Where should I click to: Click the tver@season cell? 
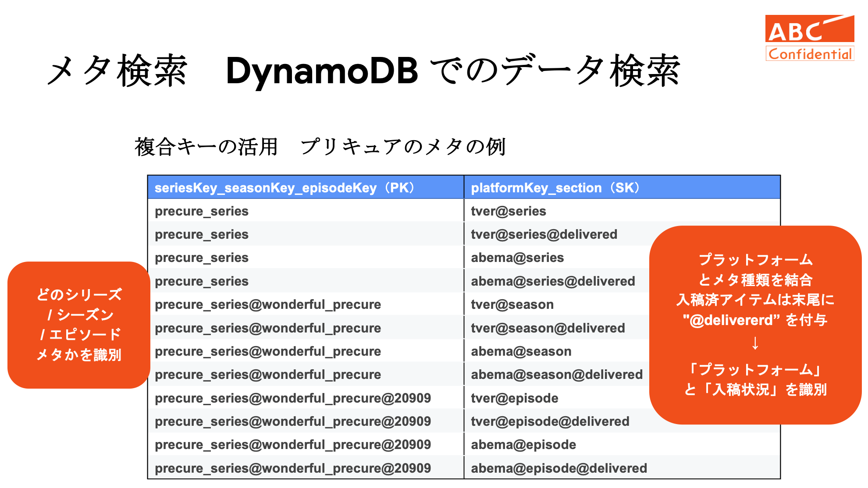512,304
